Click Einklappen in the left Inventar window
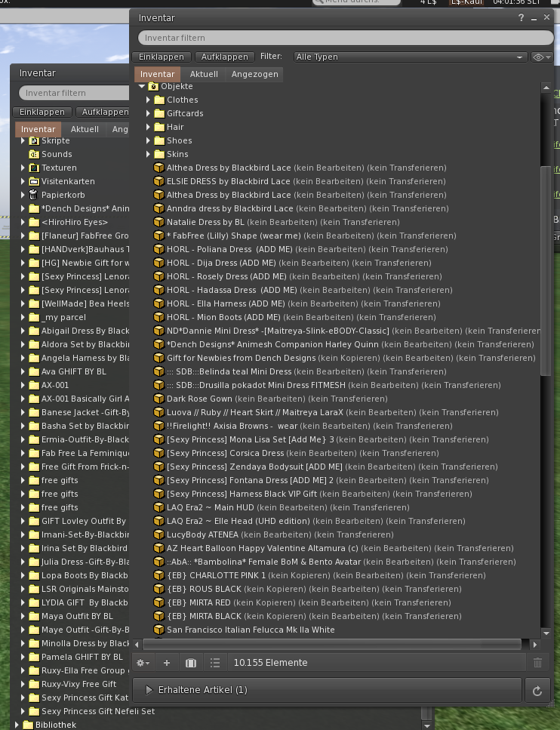 42,112
